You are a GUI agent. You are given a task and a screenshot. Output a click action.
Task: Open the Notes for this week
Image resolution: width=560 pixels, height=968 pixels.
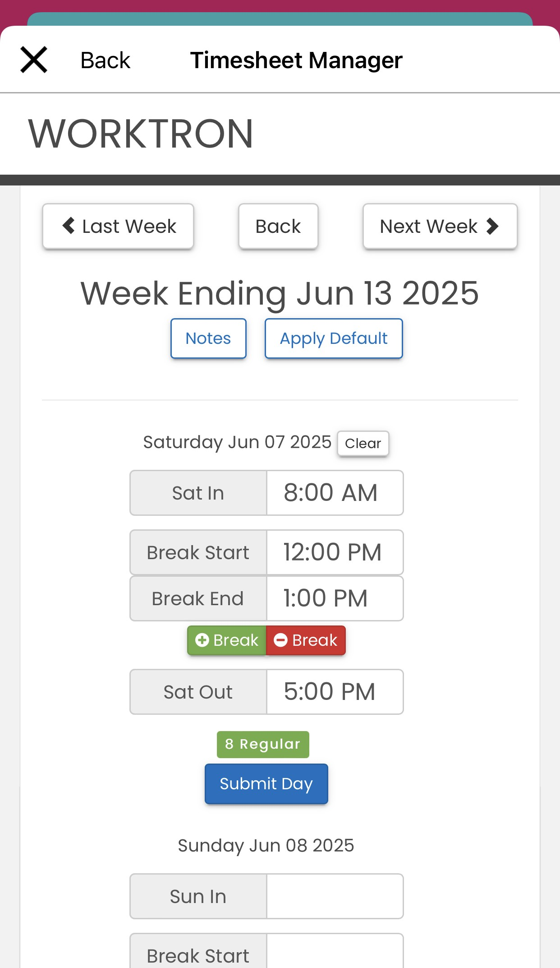click(x=208, y=338)
